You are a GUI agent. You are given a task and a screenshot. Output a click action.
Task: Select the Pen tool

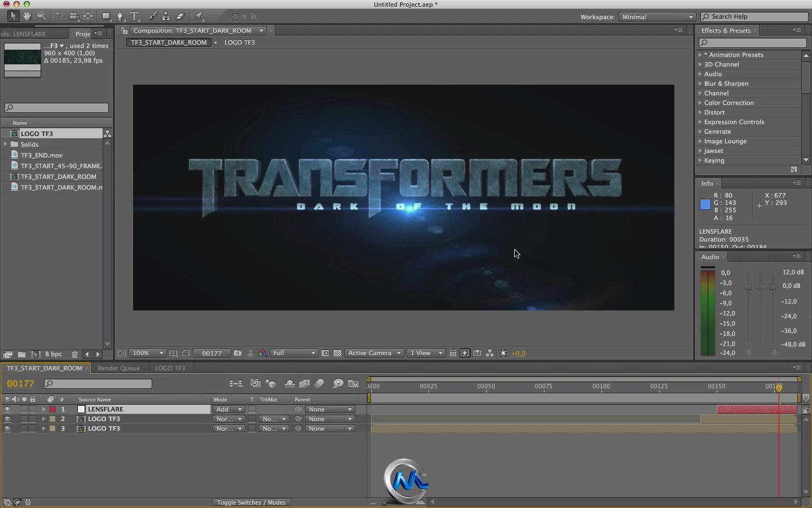[120, 16]
